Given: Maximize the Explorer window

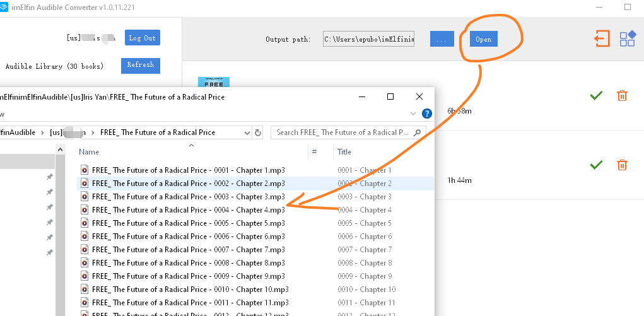Looking at the screenshot, I should tap(390, 97).
